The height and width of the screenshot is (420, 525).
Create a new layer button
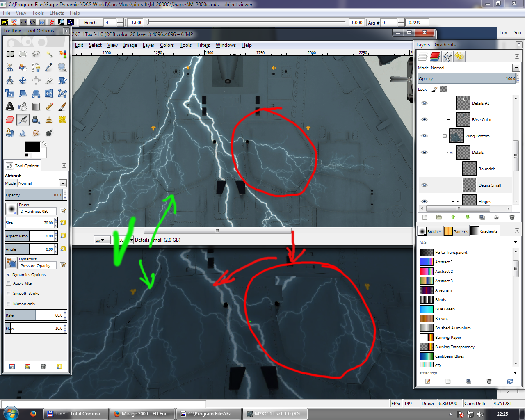coord(425,217)
